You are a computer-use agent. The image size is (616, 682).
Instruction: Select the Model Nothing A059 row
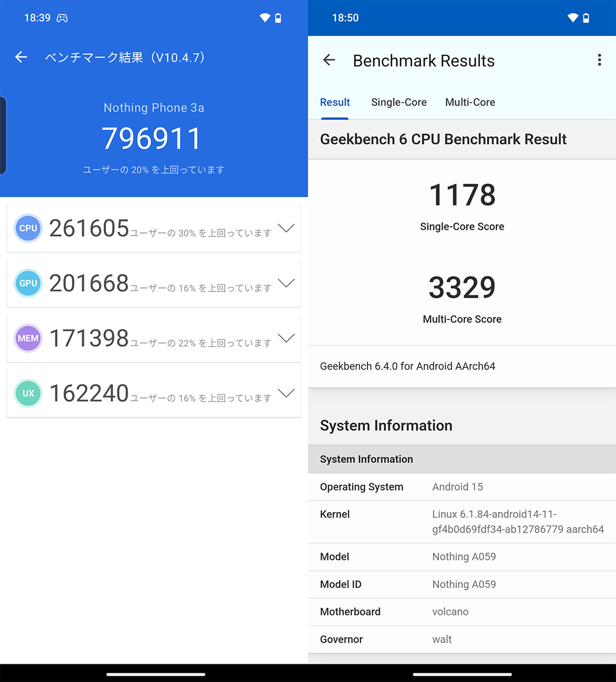coord(462,557)
